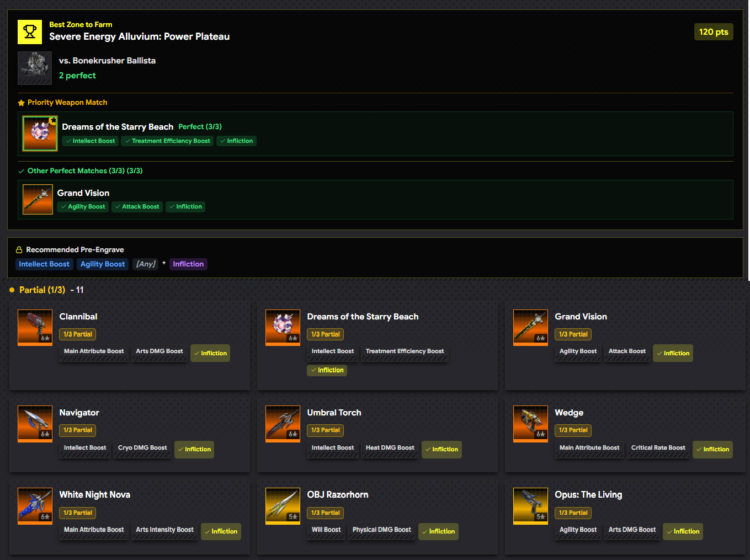Click the White Night Nova weapon icon

[35, 506]
